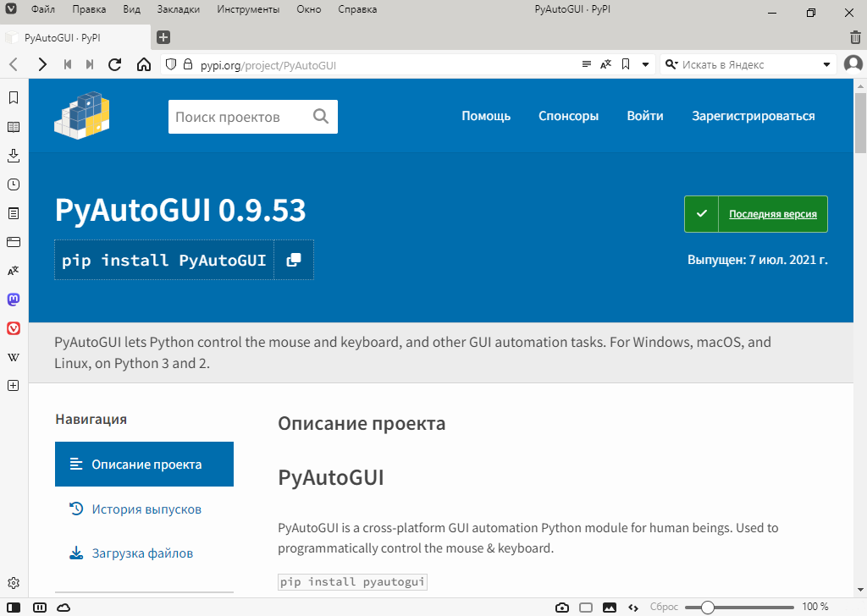This screenshot has height=616, width=867.
Task: Open the Закладки menu
Action: coord(178,10)
